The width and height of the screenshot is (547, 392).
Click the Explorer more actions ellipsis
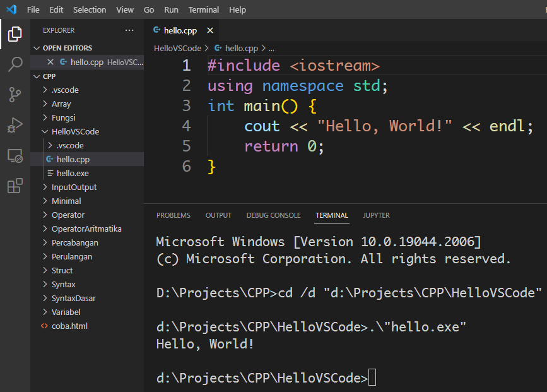pos(129,30)
